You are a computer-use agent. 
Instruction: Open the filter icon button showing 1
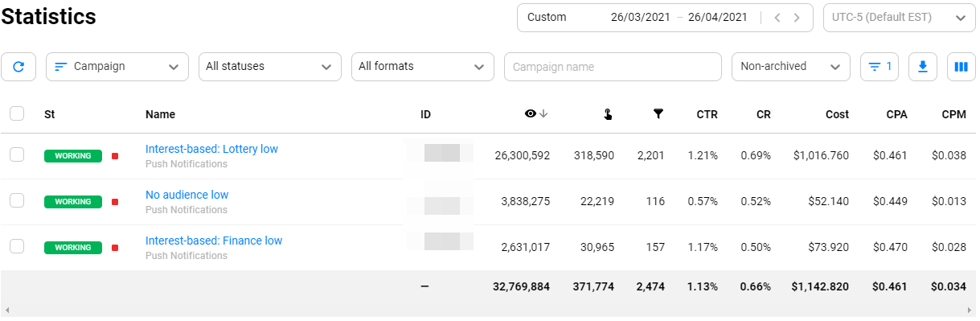coord(880,67)
